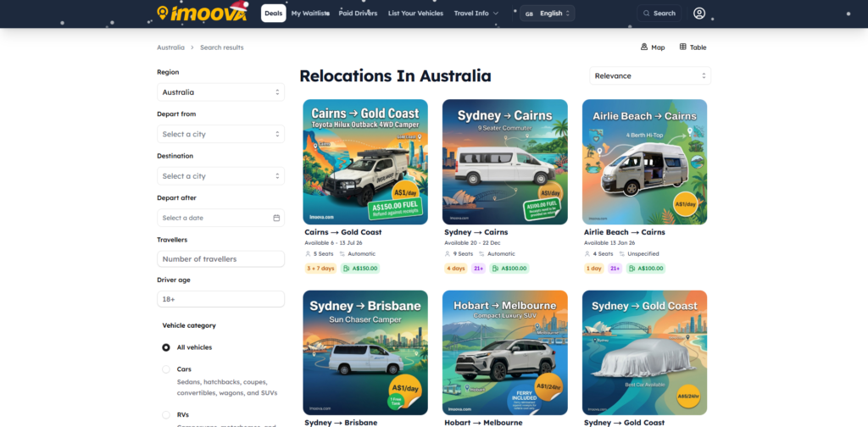Open the Region Australia dropdown
This screenshot has height=427, width=868.
click(221, 92)
